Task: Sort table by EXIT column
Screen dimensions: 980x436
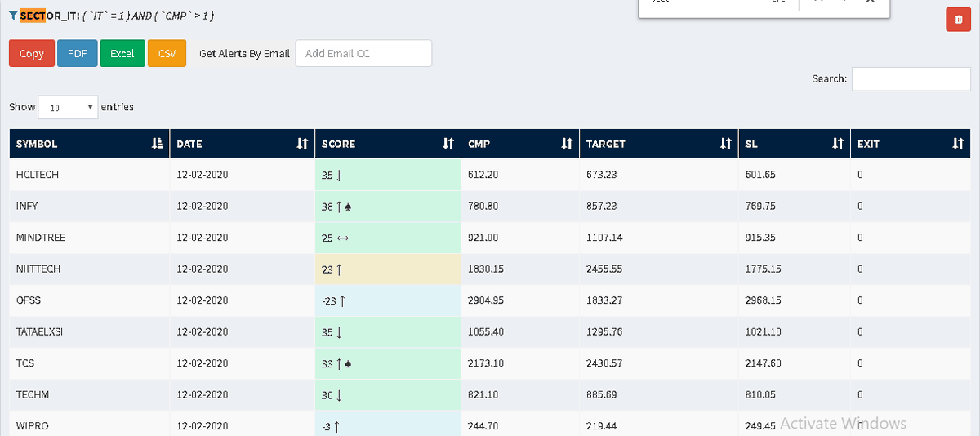Action: (911, 144)
